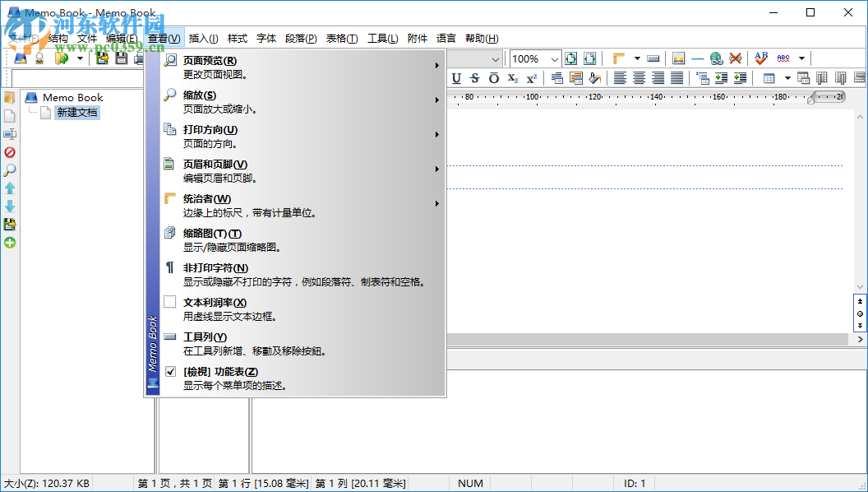Toggle strikethrough formatting
Image resolution: width=868 pixels, height=492 pixels.
click(x=475, y=78)
